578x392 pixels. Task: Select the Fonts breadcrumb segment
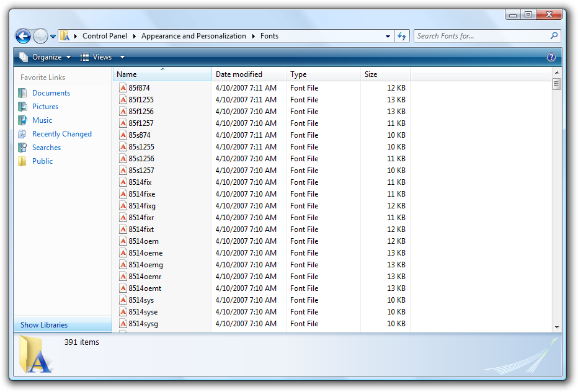pos(269,36)
